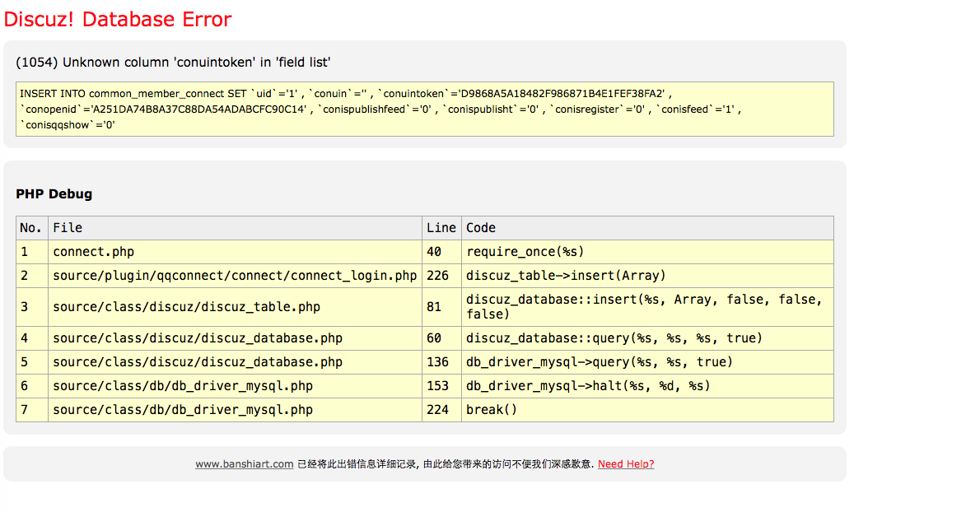This screenshot has width=980, height=512.
Task: Click the "No." column header
Action: [x=31, y=228]
